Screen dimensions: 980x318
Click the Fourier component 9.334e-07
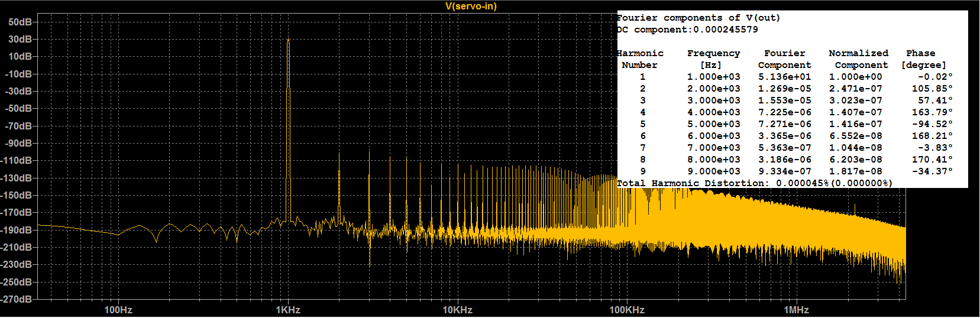click(785, 171)
